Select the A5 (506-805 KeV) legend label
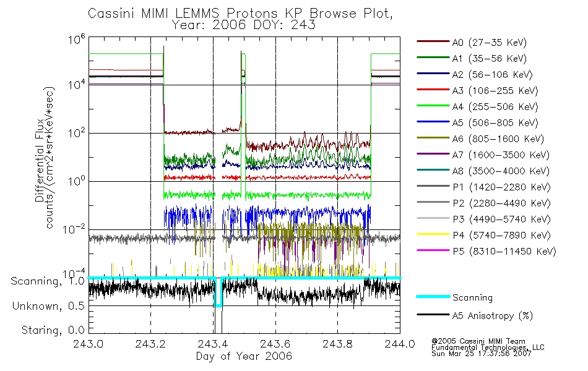588x371 pixels. point(495,123)
